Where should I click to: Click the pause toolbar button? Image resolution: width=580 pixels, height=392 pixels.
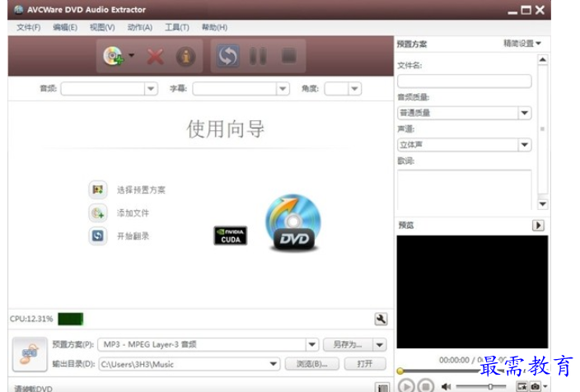[258, 56]
